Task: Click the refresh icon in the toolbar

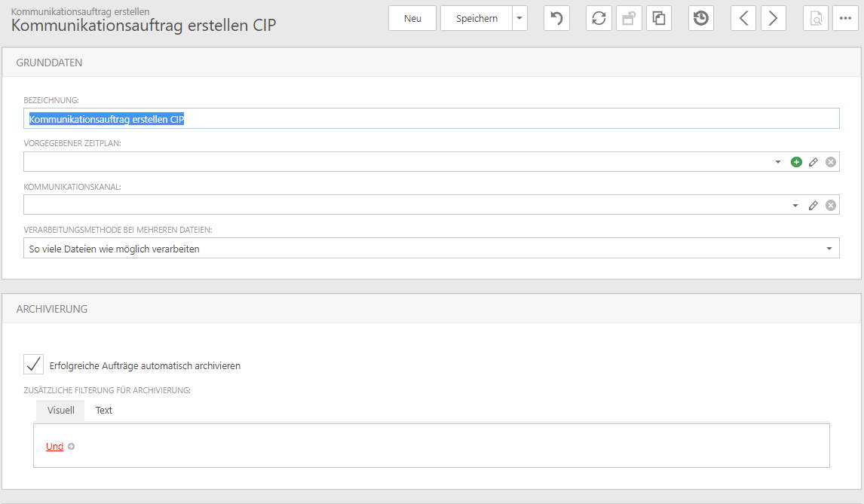Action: (599, 19)
